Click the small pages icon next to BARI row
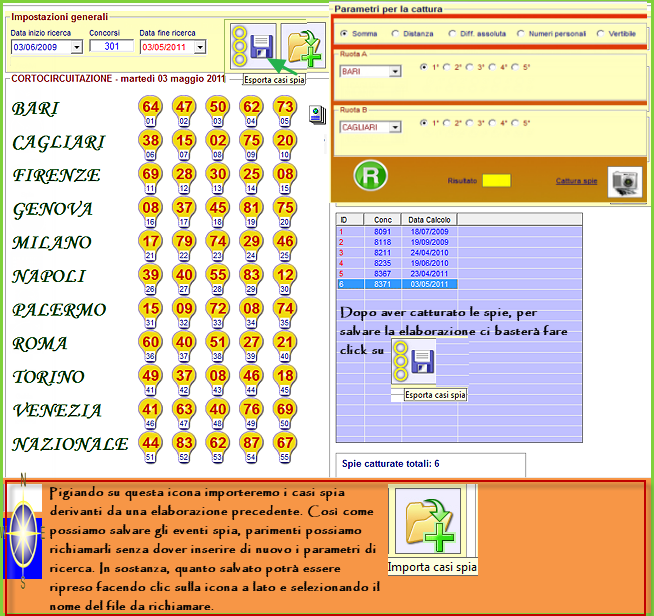Viewport: 654px width, 616px height. [317, 115]
